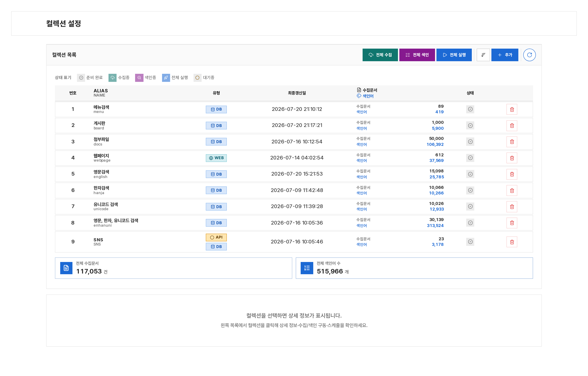The image size is (588, 376).
Task: Click the 준비 완료 legend icon
Action: click(x=81, y=78)
